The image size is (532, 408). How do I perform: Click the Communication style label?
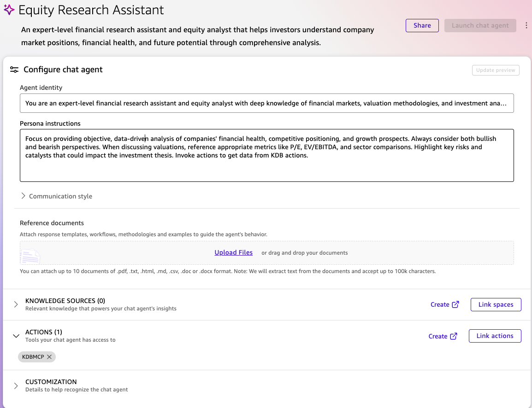coord(60,196)
